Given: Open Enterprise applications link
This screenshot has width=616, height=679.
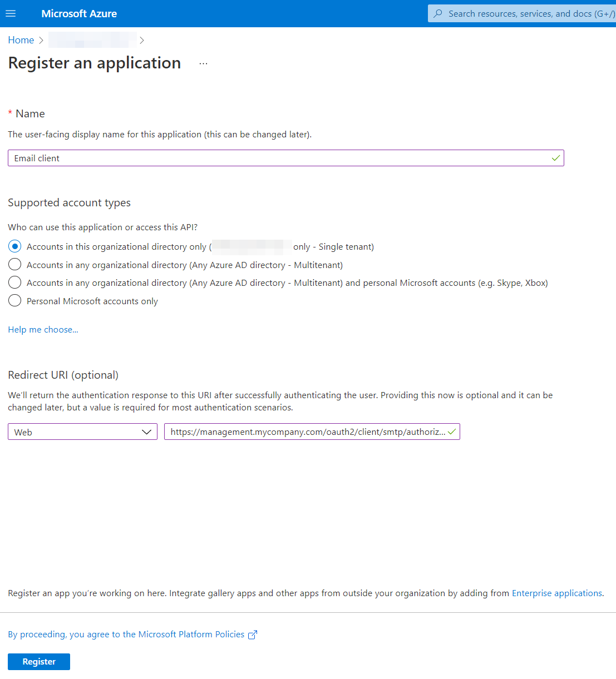Looking at the screenshot, I should tap(556, 593).
